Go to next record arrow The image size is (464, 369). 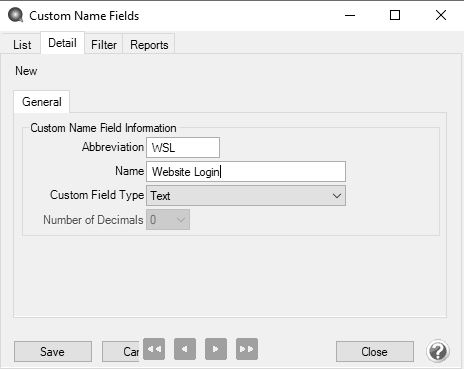point(216,349)
